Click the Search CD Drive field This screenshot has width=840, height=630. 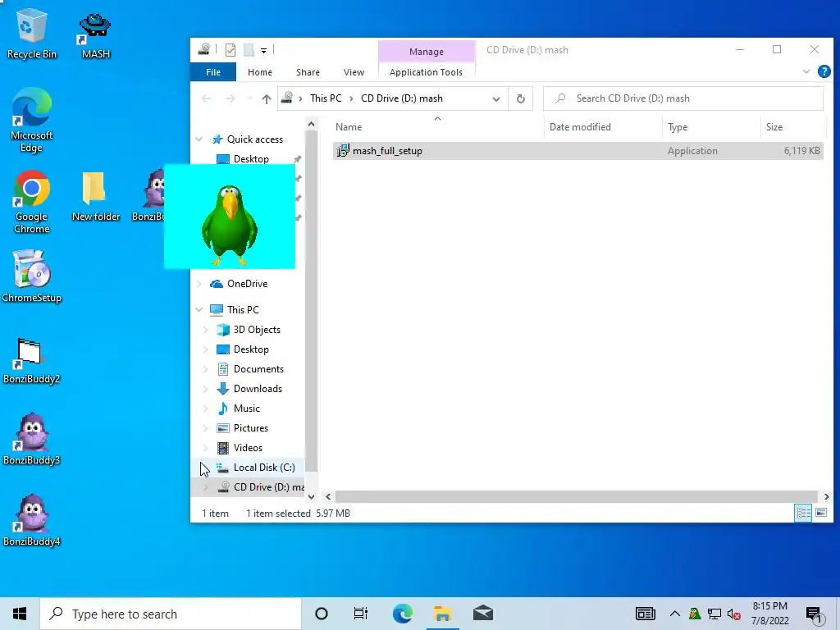coord(683,98)
